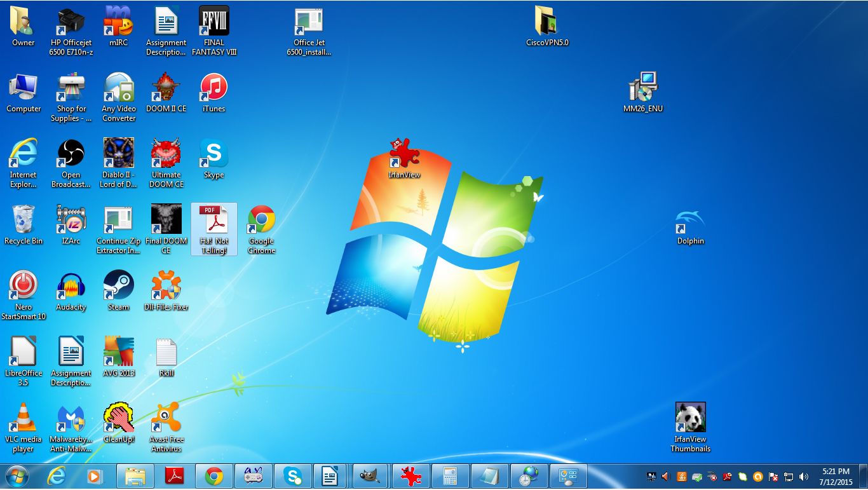This screenshot has height=490, width=868.
Task: Open the LibreOffice 3.5 shortcut
Action: tap(24, 362)
